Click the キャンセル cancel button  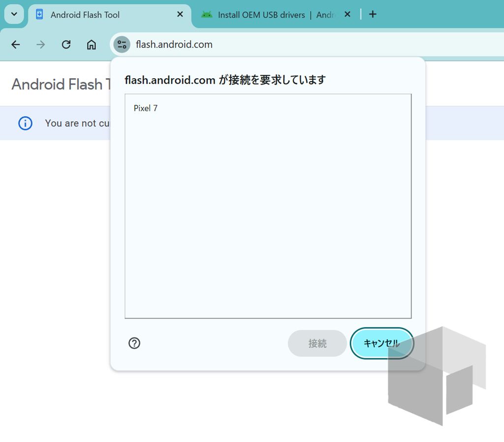[x=381, y=344]
